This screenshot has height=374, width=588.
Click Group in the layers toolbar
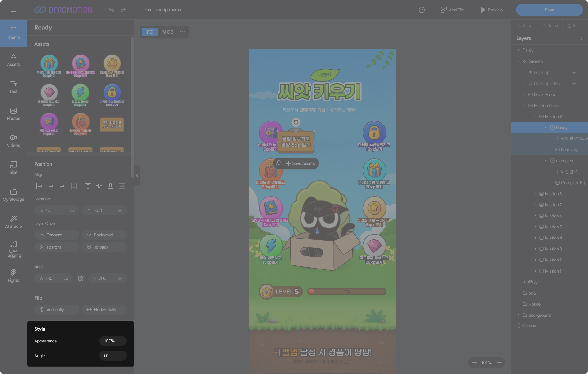(x=550, y=26)
